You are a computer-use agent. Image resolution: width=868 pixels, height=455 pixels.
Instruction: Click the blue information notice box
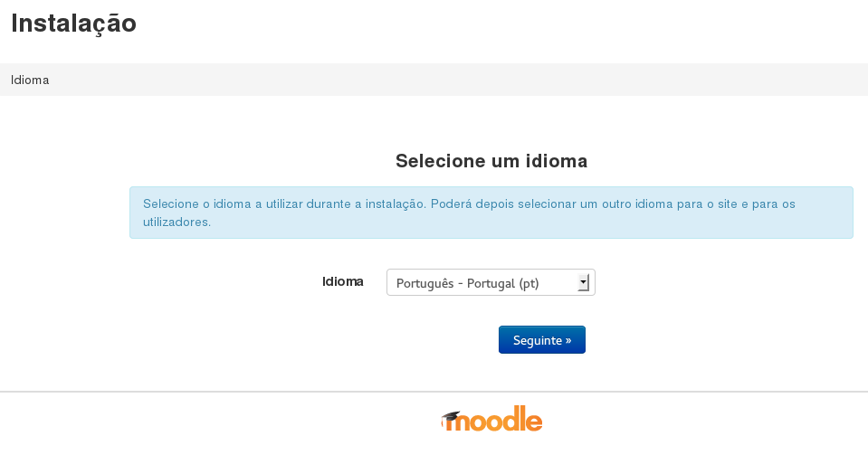(x=491, y=213)
